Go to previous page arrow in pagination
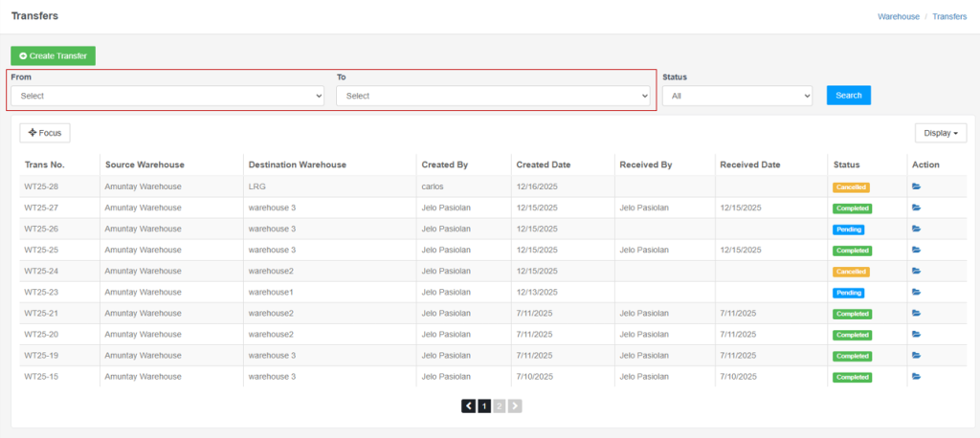This screenshot has width=980, height=438. click(x=468, y=406)
